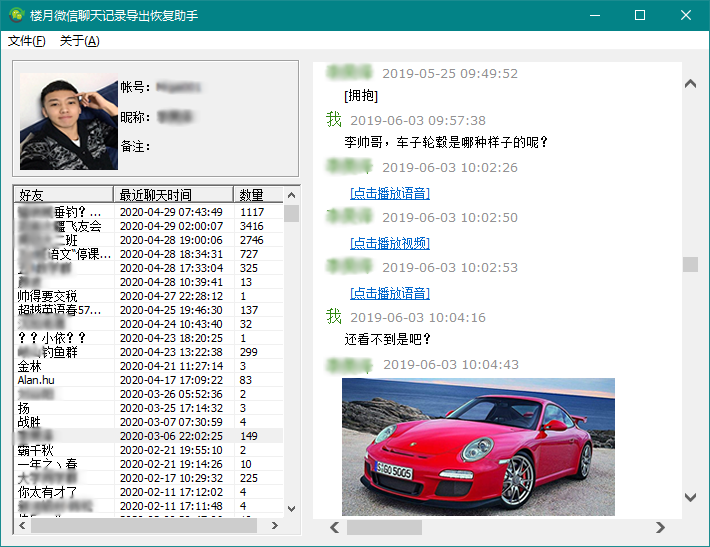
Task: Select friend Alan.hu in the list
Action: tap(39, 380)
